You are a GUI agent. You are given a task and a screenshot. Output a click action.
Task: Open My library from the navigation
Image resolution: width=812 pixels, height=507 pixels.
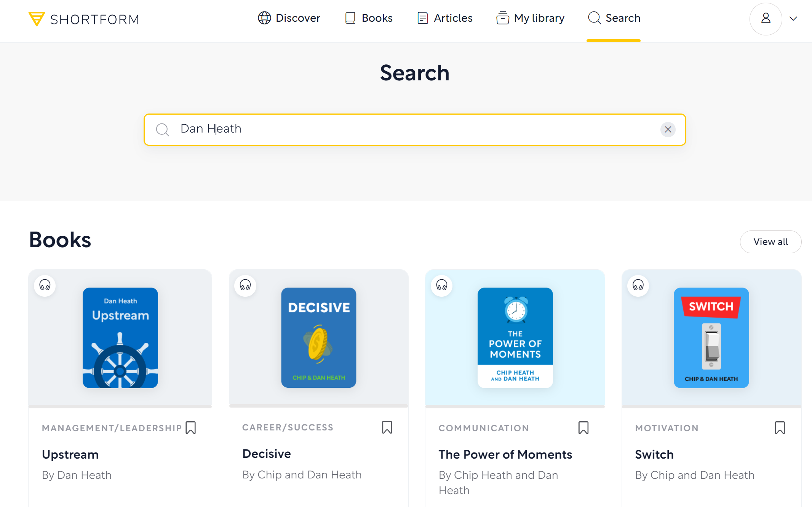pyautogui.click(x=530, y=18)
